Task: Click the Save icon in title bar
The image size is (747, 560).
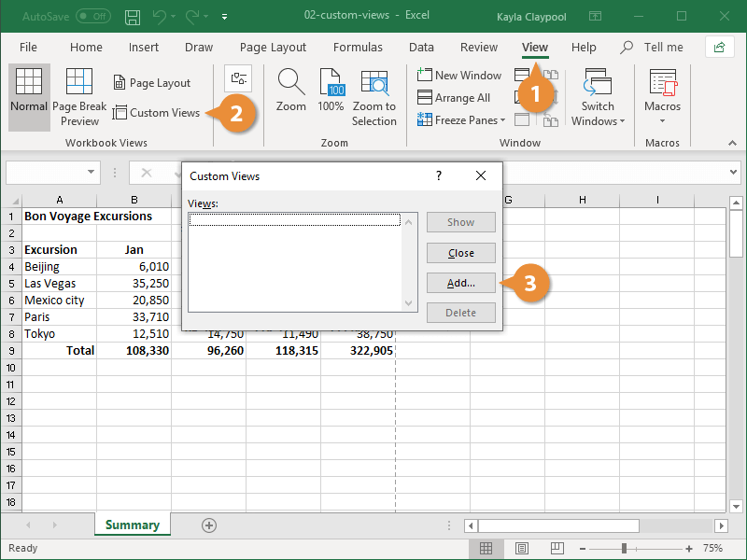Action: 133,17
